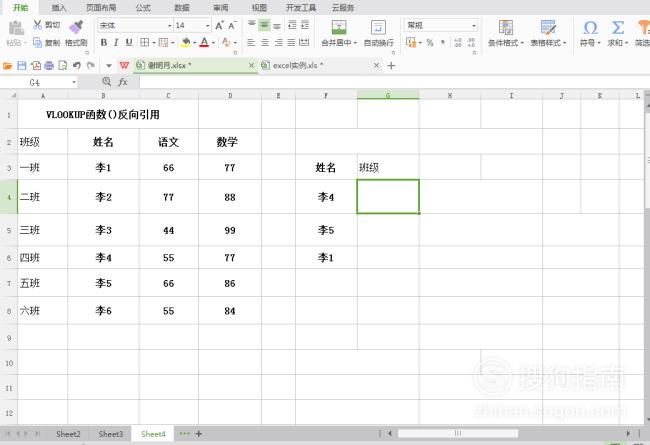The width and height of the screenshot is (650, 445).
Task: Justify text in cell
Action: coord(291,42)
